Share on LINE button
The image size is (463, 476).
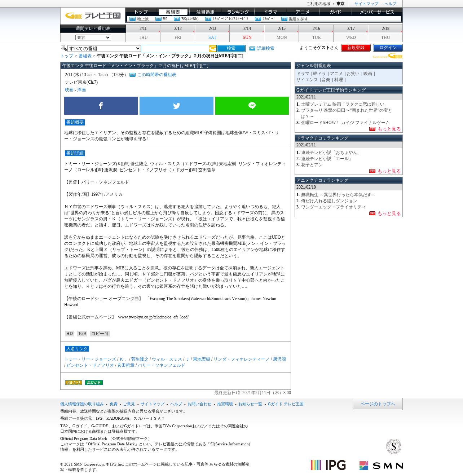point(252,106)
